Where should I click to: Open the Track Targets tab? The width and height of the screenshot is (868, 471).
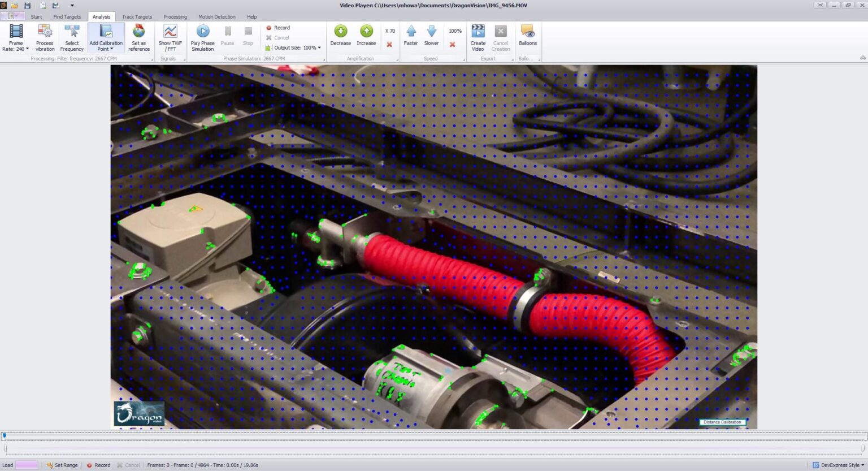137,17
